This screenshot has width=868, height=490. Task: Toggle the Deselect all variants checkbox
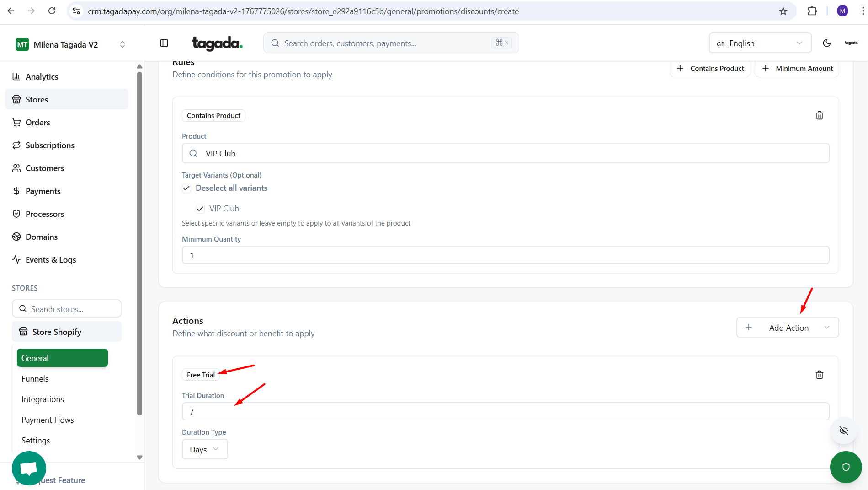(186, 188)
